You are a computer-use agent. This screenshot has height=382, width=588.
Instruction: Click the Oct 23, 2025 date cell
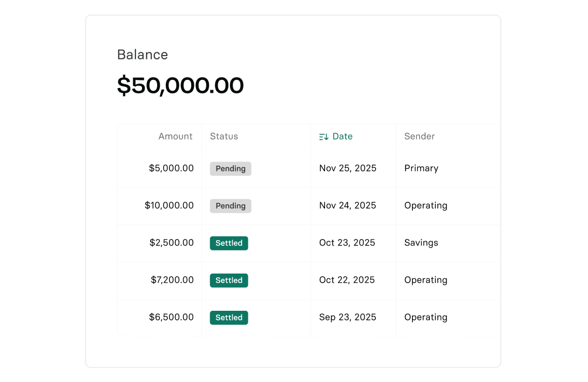pyautogui.click(x=347, y=243)
